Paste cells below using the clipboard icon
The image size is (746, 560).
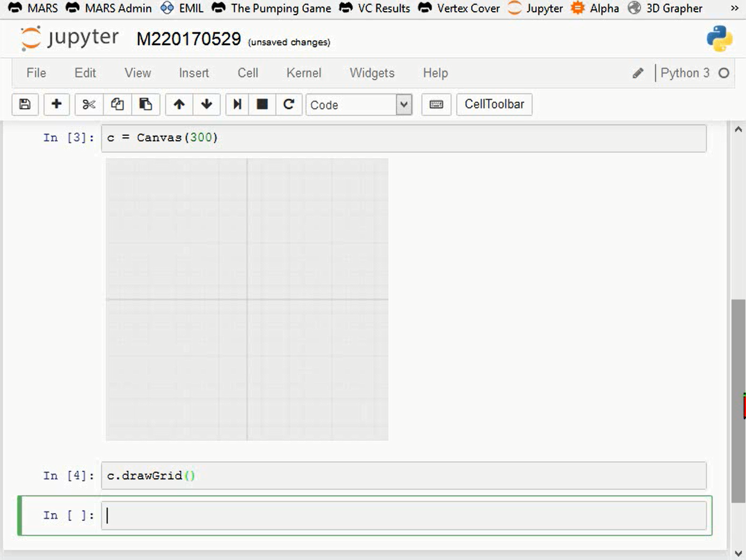tap(146, 104)
